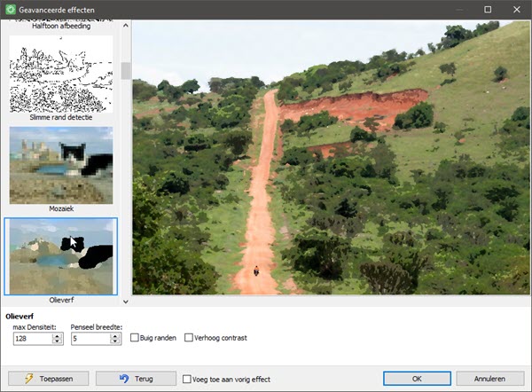Select the Slimme rand detectie effect thumbnail
Screen dimensions: 532x392
(x=61, y=74)
